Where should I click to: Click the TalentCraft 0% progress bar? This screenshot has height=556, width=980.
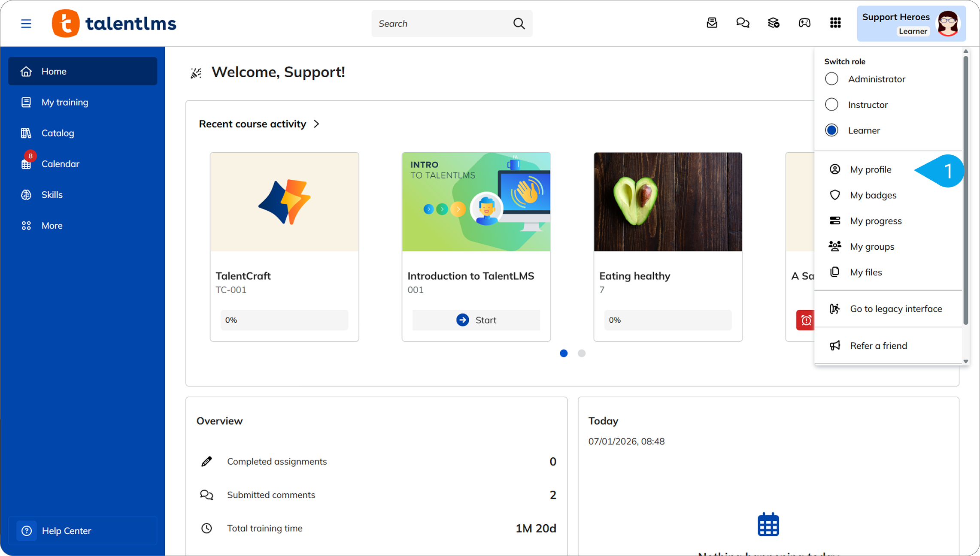(x=284, y=320)
